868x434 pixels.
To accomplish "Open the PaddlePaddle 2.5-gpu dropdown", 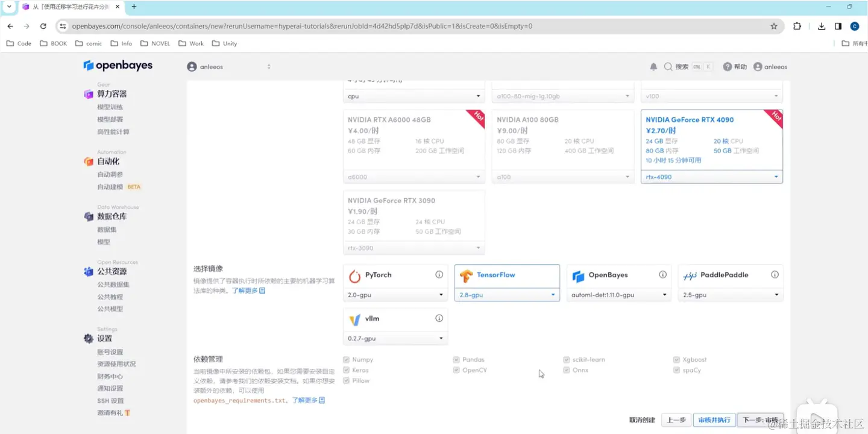I will coord(731,295).
